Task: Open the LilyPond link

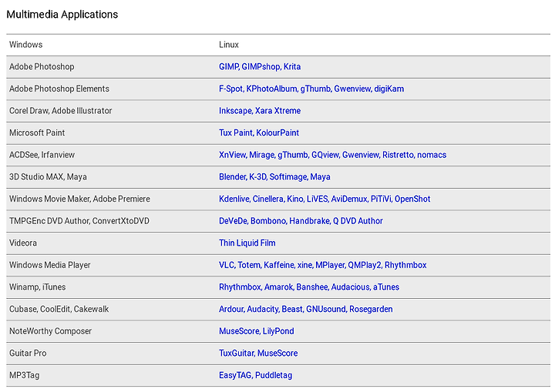Action: click(278, 331)
